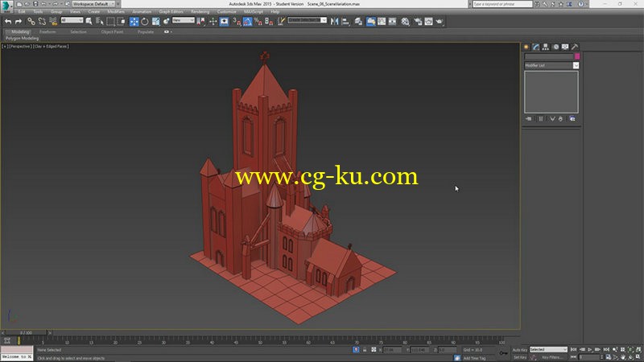Viewport: 644px width, 362px height.
Task: Click the Align tool icon
Action: (345, 22)
